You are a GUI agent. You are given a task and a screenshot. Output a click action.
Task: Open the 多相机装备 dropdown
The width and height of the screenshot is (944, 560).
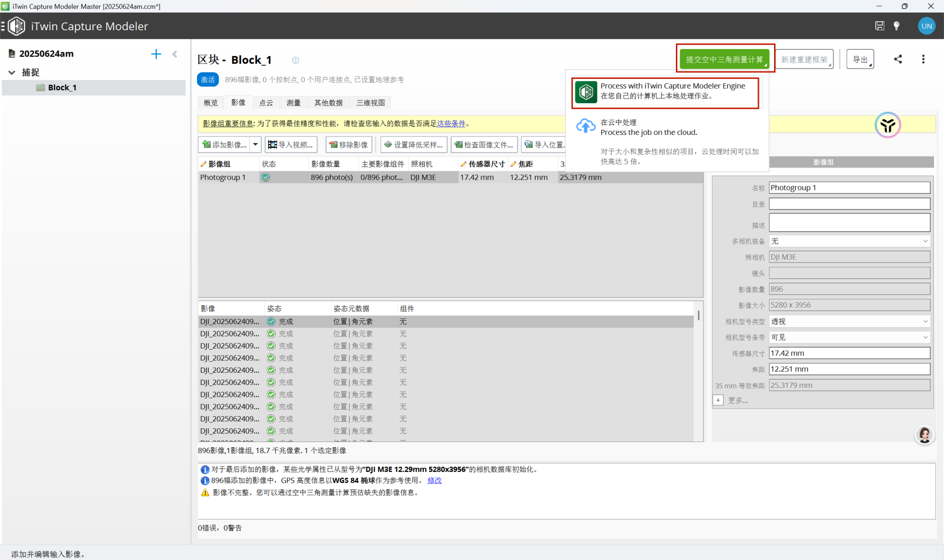tap(850, 241)
